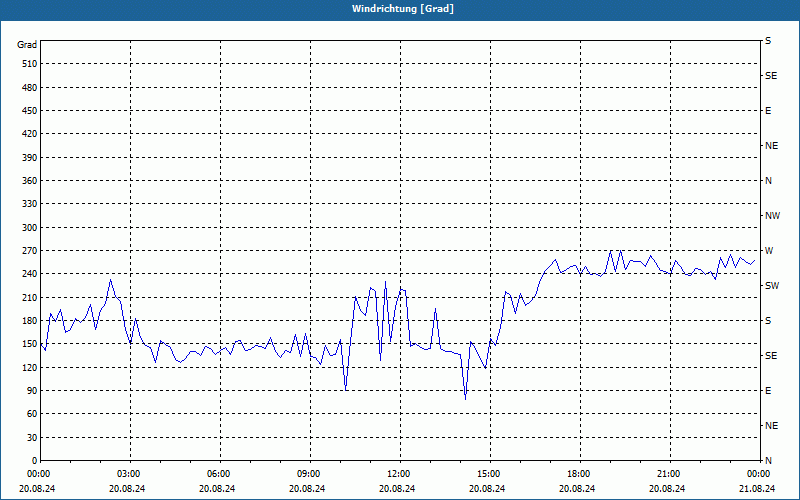
Task: Select the 18:00 time label
Action: point(578,474)
